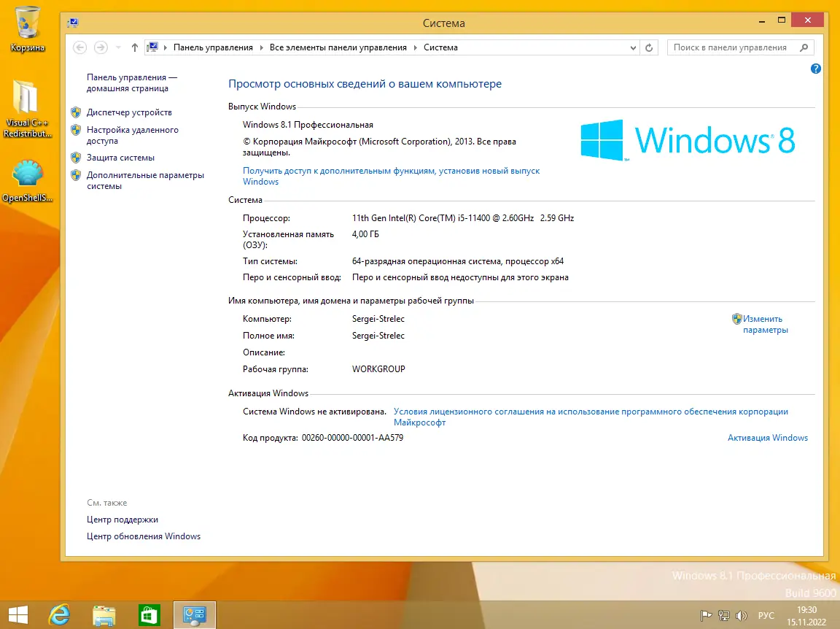Click the search magnifier icon
The height and width of the screenshot is (629, 840).
(x=804, y=47)
